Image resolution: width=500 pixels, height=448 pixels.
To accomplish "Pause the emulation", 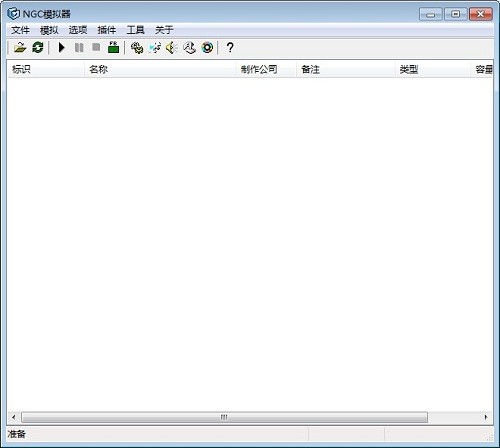I will [79, 48].
